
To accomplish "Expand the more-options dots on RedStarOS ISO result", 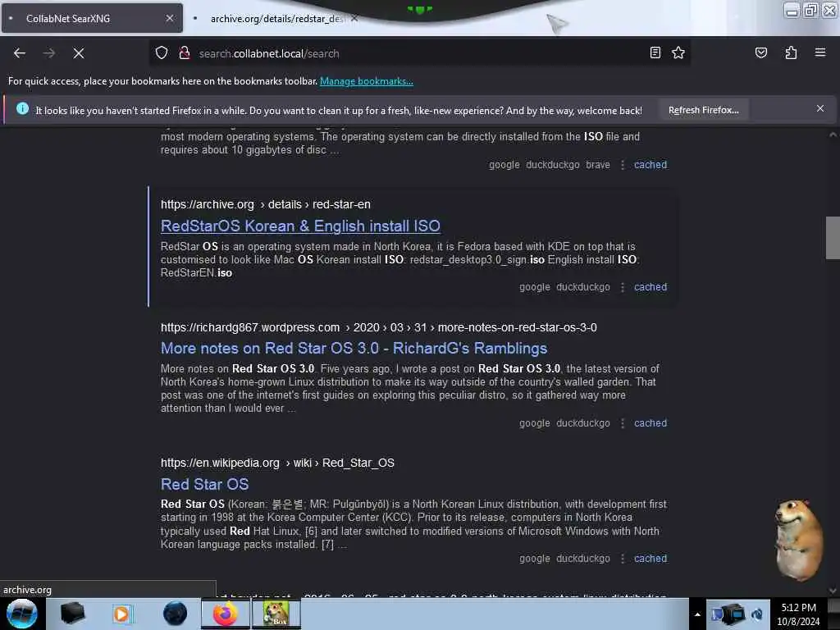I will 622,288.
